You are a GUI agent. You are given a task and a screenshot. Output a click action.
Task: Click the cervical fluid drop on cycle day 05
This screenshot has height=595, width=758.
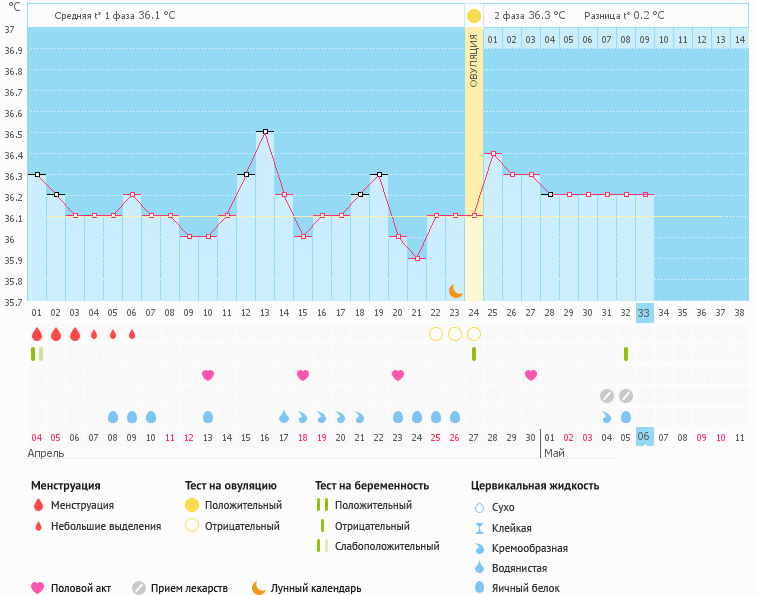pos(113,416)
